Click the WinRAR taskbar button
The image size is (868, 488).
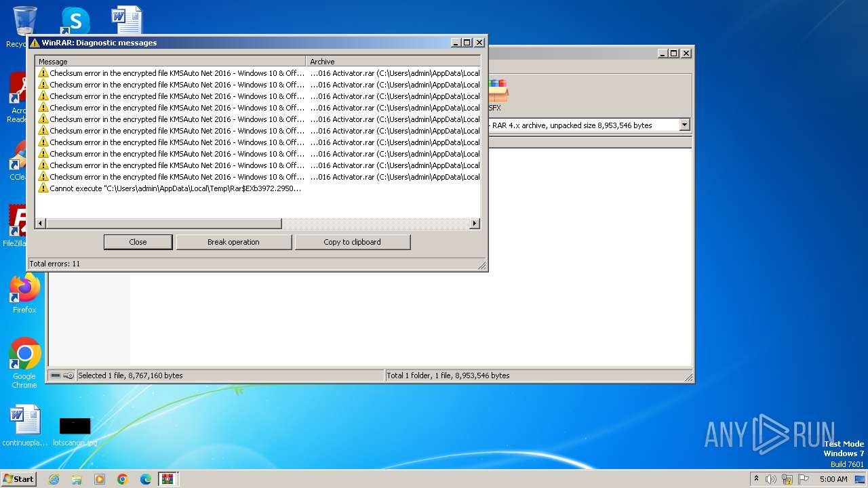(167, 479)
